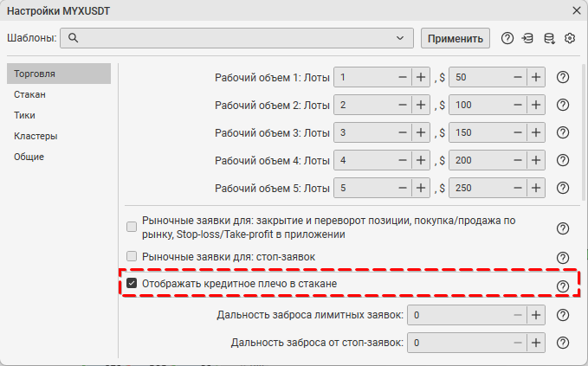
Task: Close the Настройки MYXUSDT window
Action: [x=577, y=10]
